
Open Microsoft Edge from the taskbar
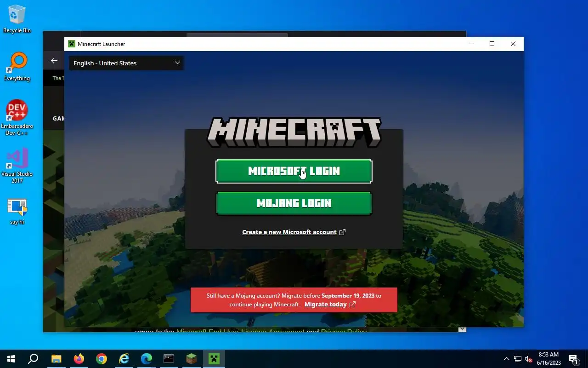coord(147,359)
